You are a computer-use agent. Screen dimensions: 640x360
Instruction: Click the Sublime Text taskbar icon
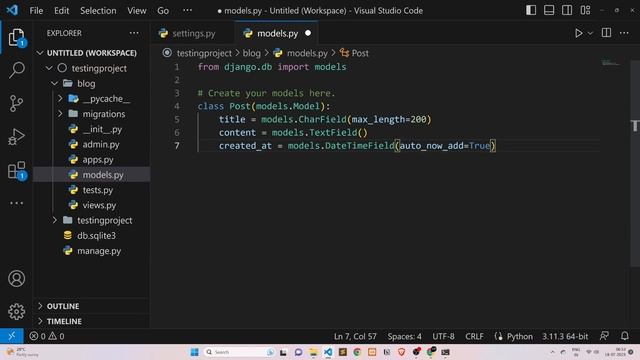(342, 352)
